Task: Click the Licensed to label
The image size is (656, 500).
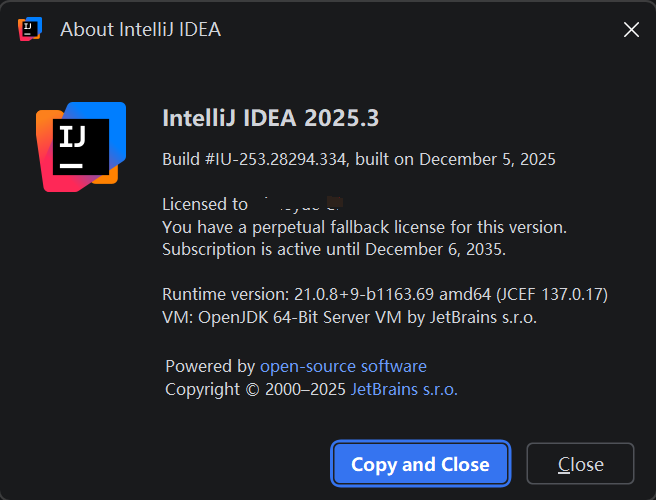Action: (x=205, y=204)
